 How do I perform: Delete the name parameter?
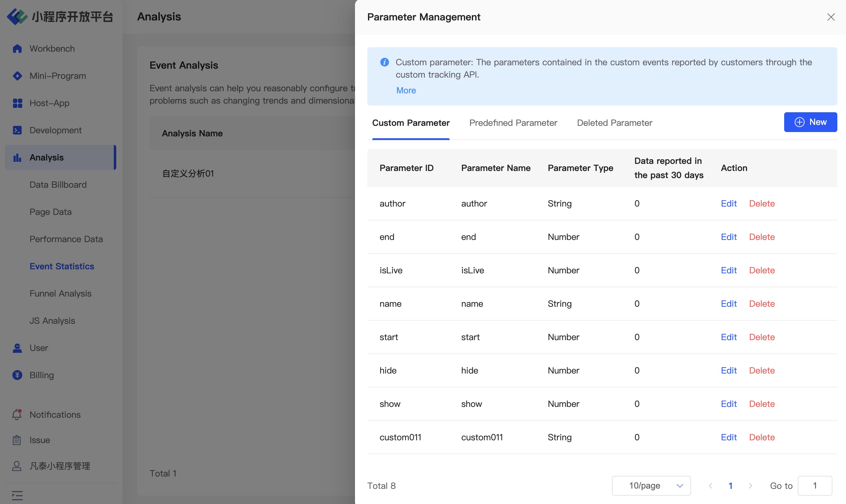click(762, 304)
